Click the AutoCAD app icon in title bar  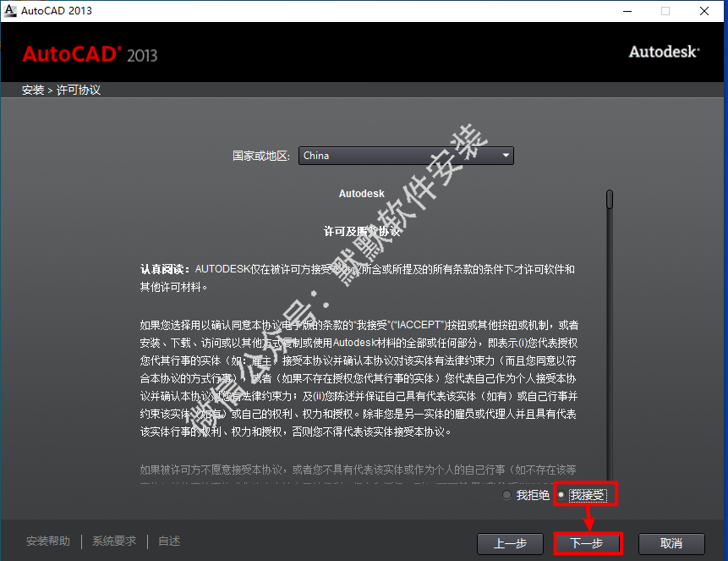tap(10, 10)
